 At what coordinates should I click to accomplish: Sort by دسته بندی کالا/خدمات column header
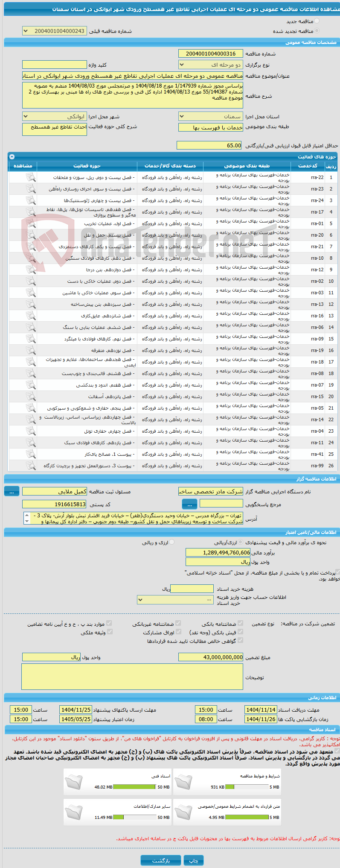coord(170,166)
